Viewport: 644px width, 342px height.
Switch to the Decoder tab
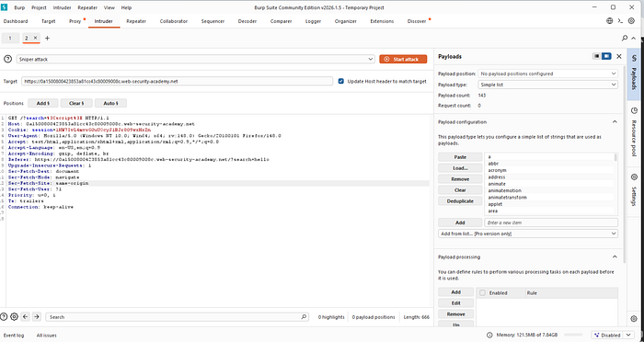[x=247, y=21]
